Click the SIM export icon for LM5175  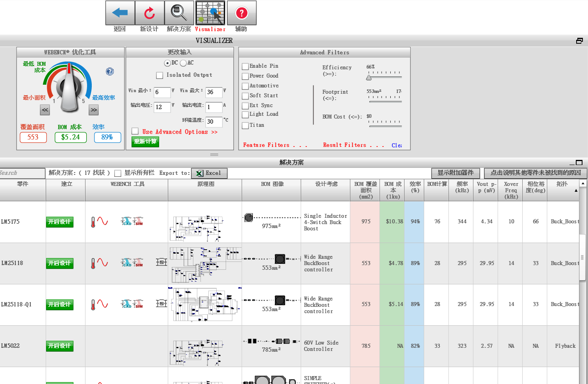138,221
